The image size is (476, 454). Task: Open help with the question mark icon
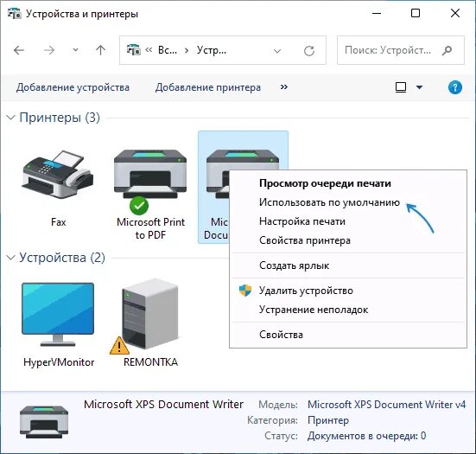click(454, 87)
